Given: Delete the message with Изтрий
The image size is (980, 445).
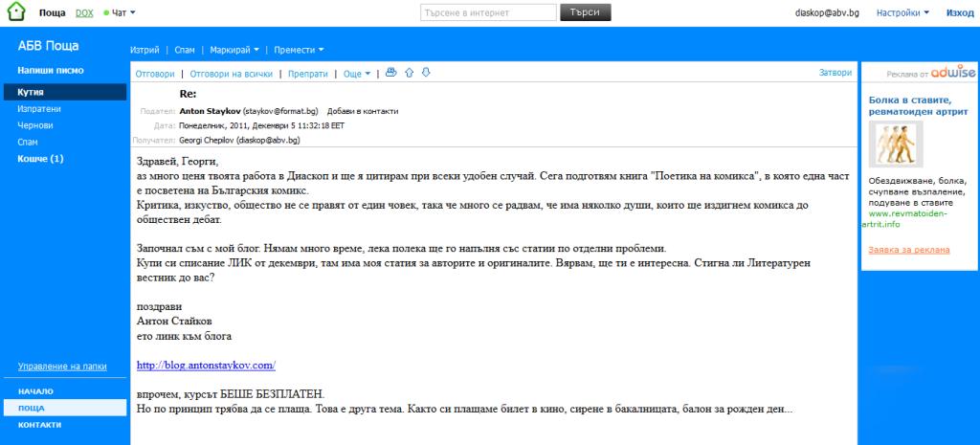Looking at the screenshot, I should tap(145, 50).
